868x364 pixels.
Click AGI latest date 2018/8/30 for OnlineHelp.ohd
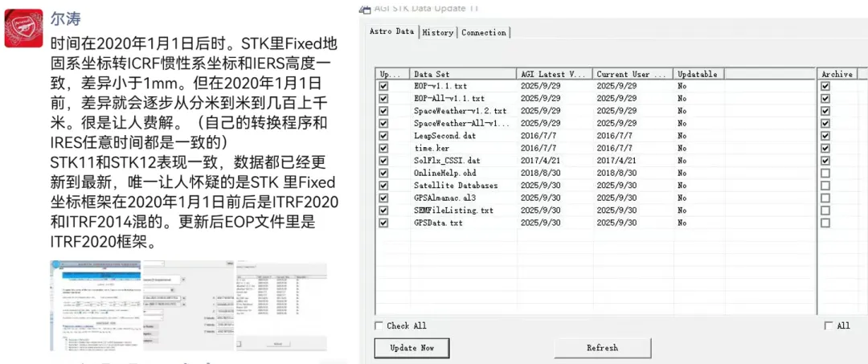[x=538, y=173]
